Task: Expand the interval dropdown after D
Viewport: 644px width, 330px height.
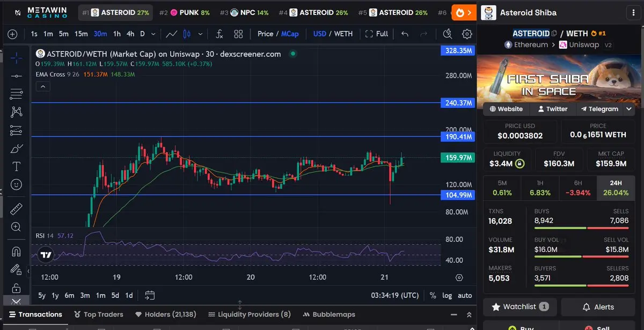Action: pos(153,34)
